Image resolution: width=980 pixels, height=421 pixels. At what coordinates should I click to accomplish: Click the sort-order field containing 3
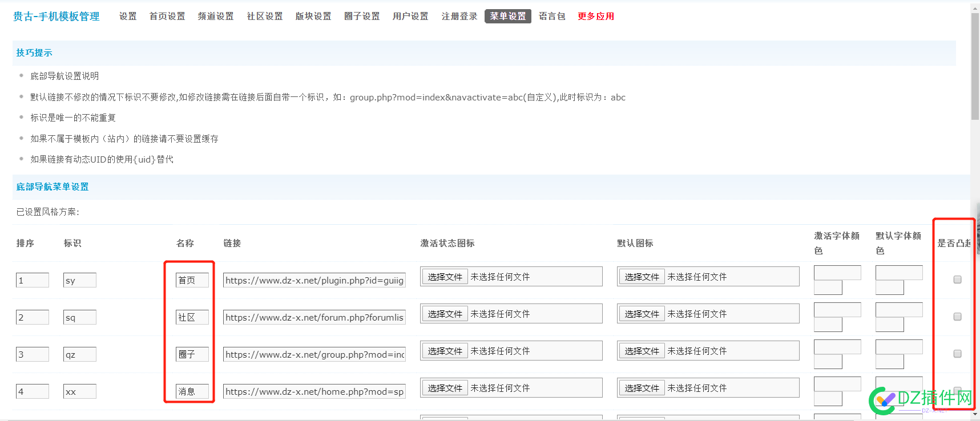(33, 354)
